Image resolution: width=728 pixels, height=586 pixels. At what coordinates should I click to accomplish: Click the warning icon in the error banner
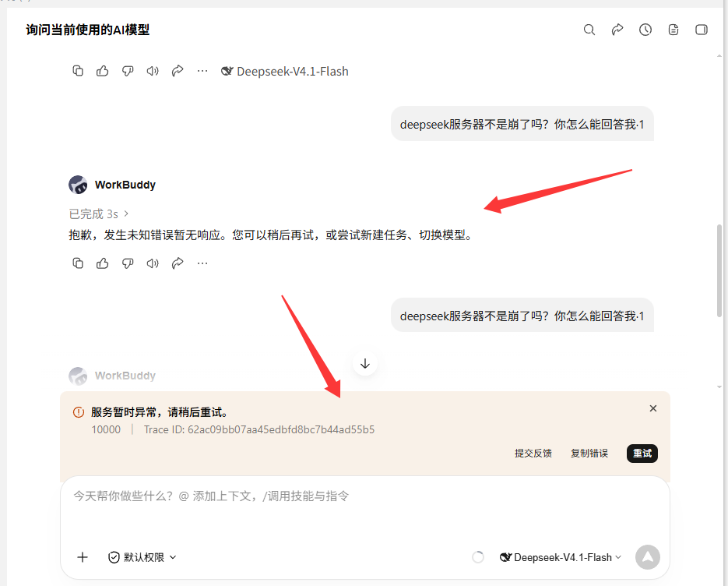(x=79, y=412)
